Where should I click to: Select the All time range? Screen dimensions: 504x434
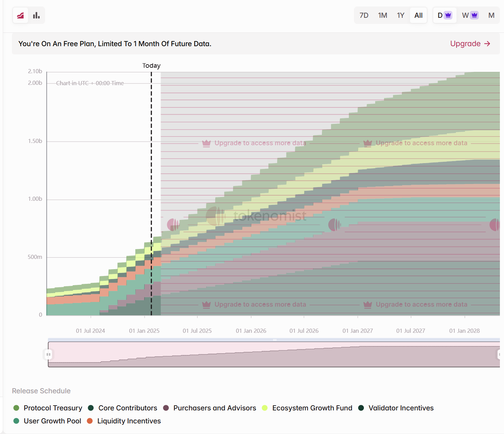tap(418, 15)
